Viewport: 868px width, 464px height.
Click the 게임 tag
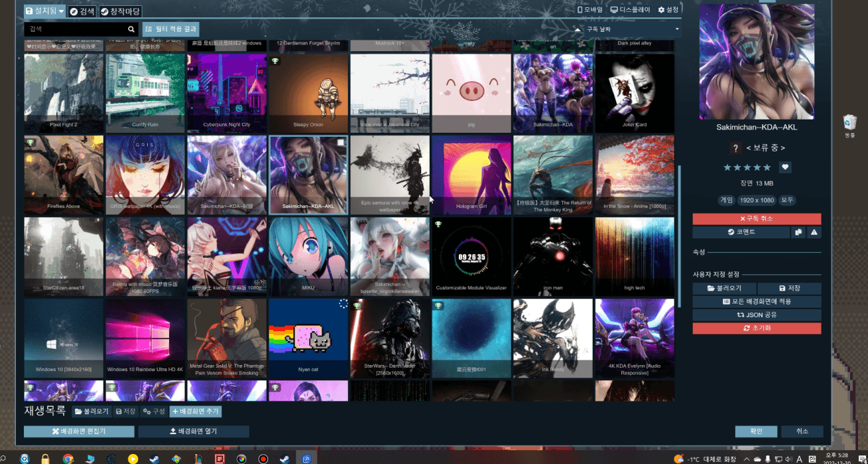click(x=726, y=200)
